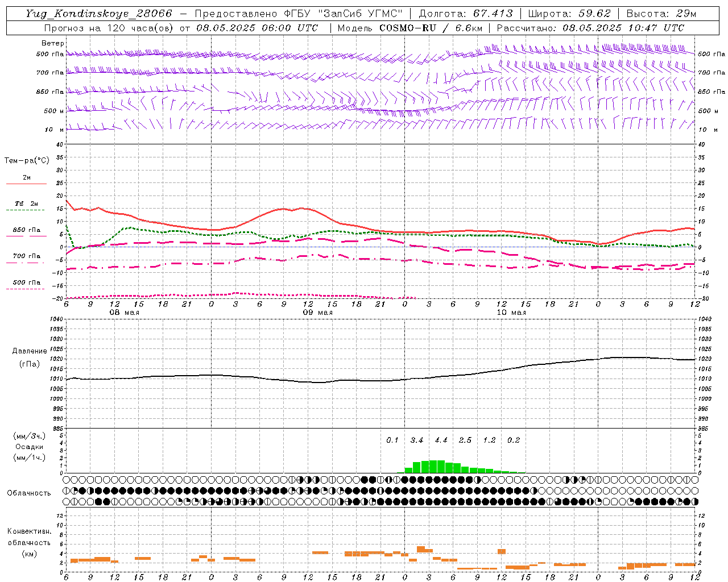Viewport: 728px width, 582px height.
Task: Select the 'Td 2м' legend label
Action: (x=26, y=203)
